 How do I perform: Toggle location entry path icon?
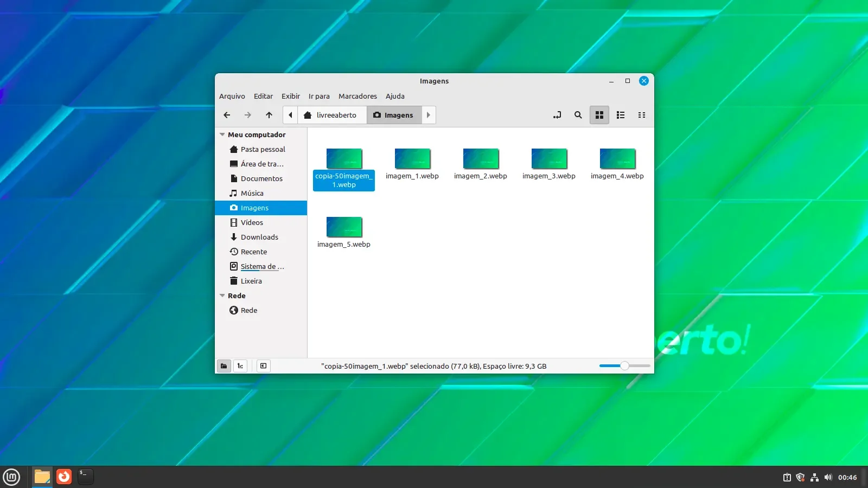click(x=557, y=115)
